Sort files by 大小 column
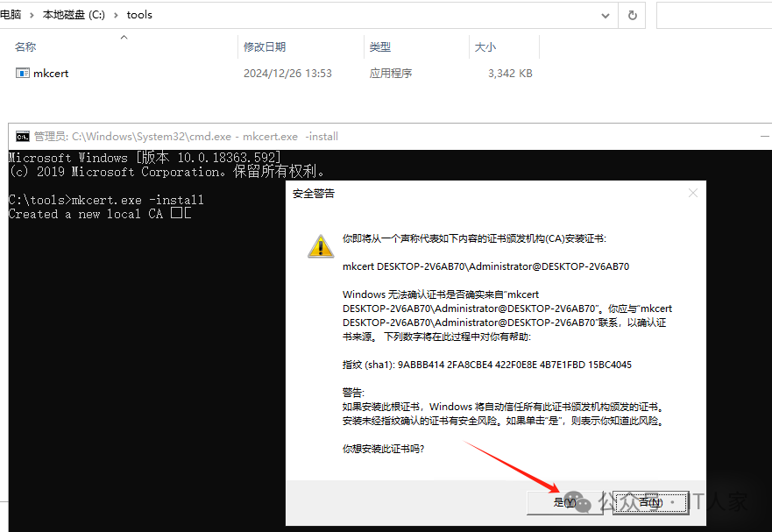This screenshot has width=772, height=532. (x=485, y=46)
